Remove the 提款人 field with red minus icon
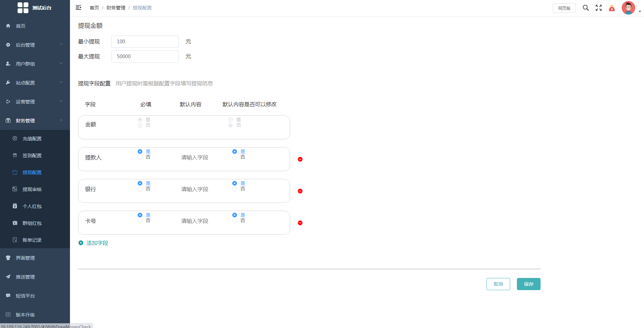The height and width of the screenshot is (328, 644). click(300, 159)
